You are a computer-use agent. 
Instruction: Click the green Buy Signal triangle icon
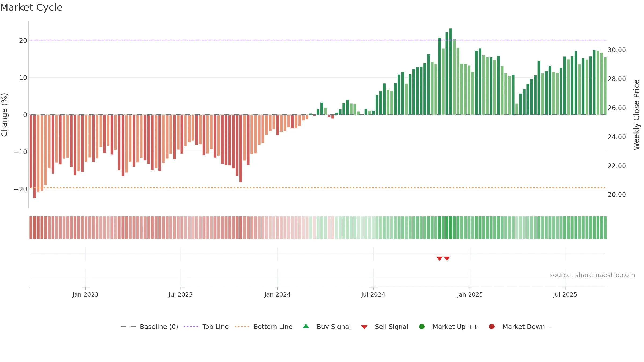tap(306, 326)
